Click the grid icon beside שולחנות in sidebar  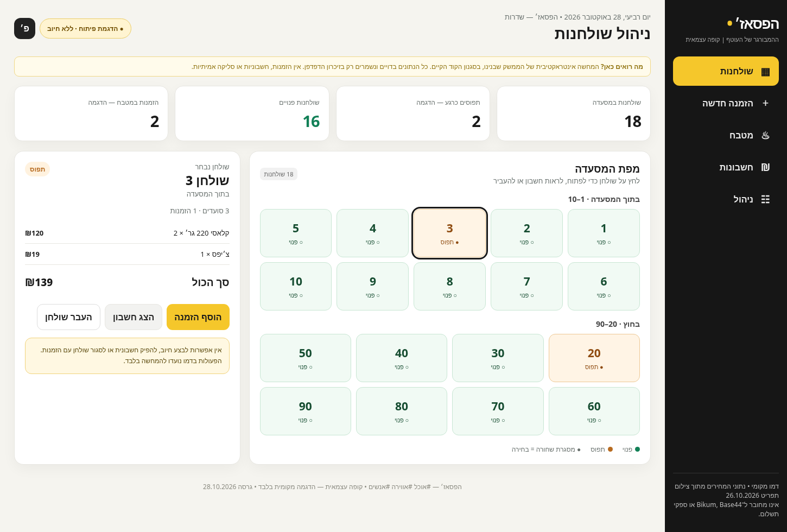[765, 72]
